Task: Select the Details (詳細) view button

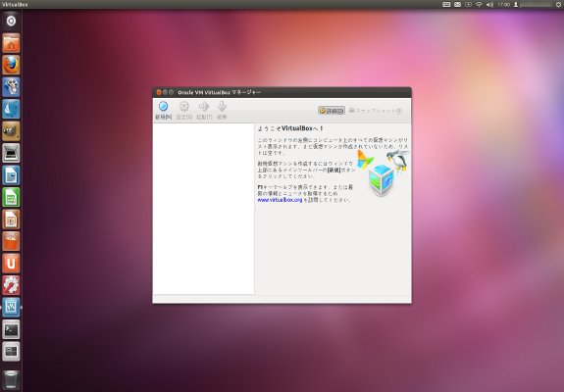Action: [x=332, y=111]
